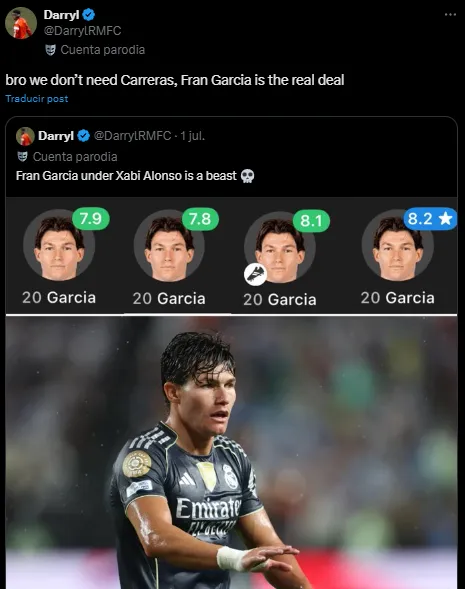Open the player photo in Real Madrid jersey
Viewport: 465px width, 589px height.
[231, 452]
